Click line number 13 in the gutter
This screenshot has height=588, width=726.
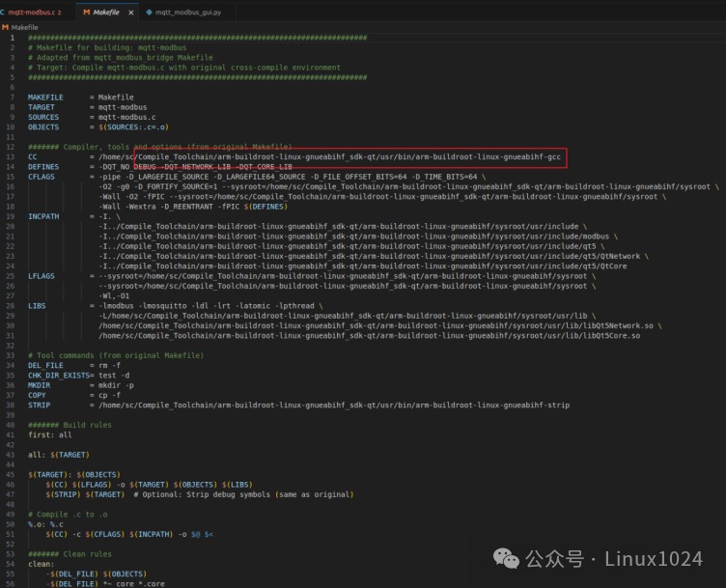(11, 156)
